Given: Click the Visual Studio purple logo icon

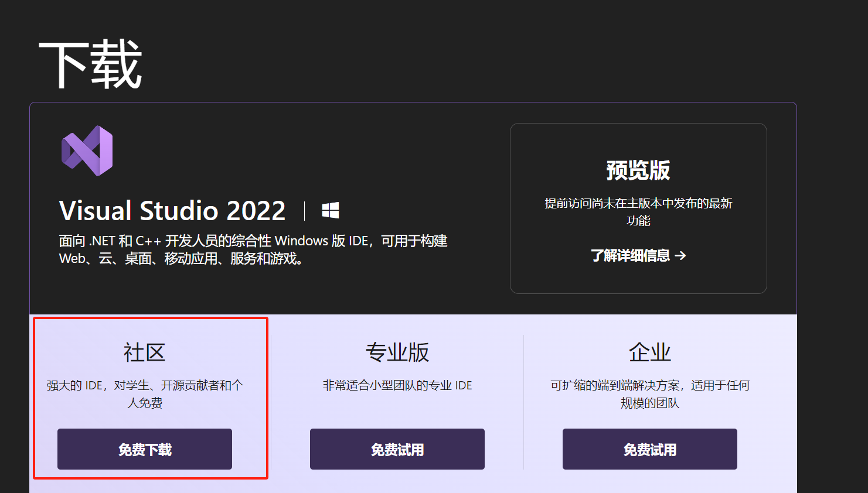Looking at the screenshot, I should click(x=87, y=150).
